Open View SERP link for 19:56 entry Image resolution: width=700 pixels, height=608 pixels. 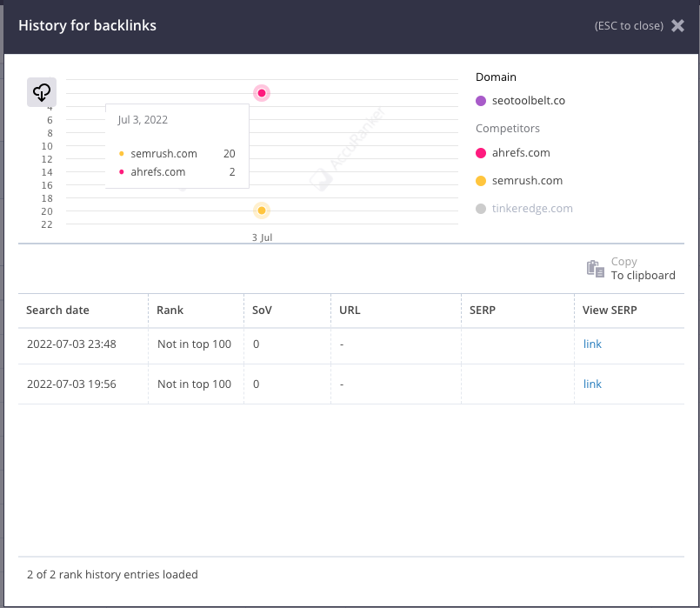click(x=592, y=384)
